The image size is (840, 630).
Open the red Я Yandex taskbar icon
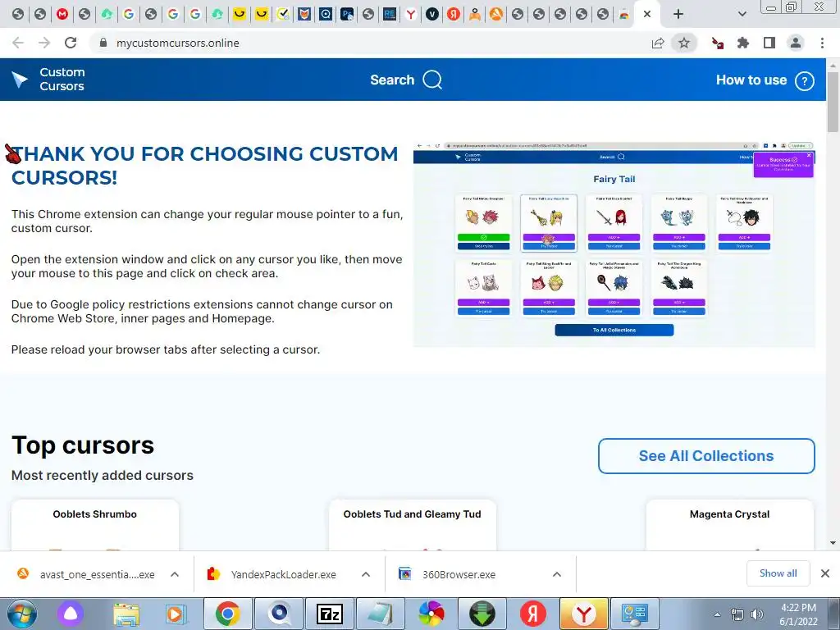[533, 614]
